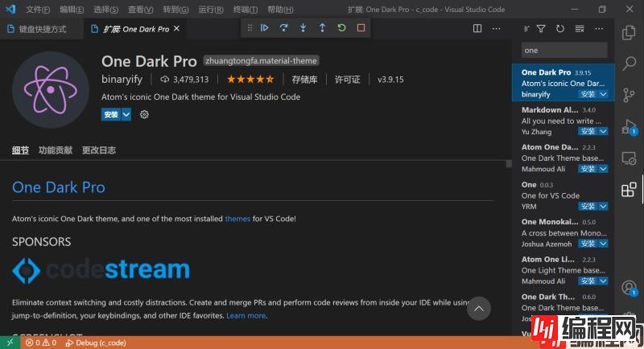Expand the install dropdown beside One Dark Pro title
The height and width of the screenshot is (349, 644).
point(126,114)
